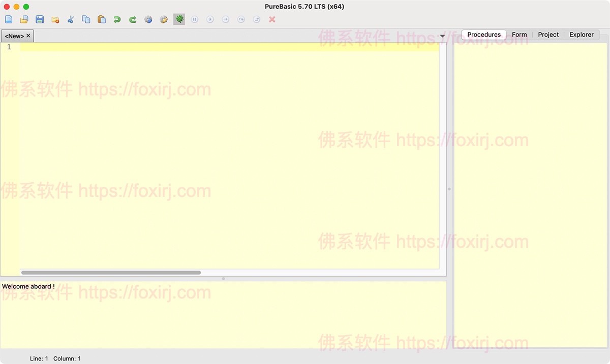Close the current file using the folder-close icon

pos(55,19)
